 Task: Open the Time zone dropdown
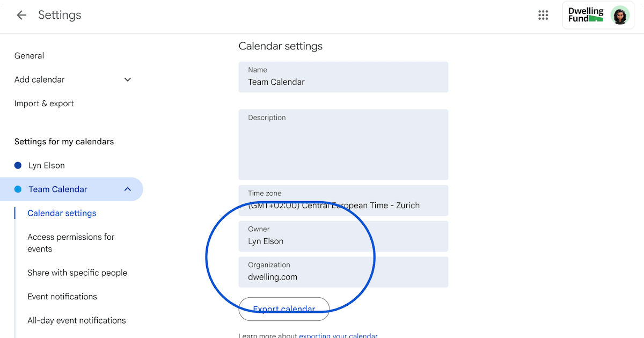point(343,201)
